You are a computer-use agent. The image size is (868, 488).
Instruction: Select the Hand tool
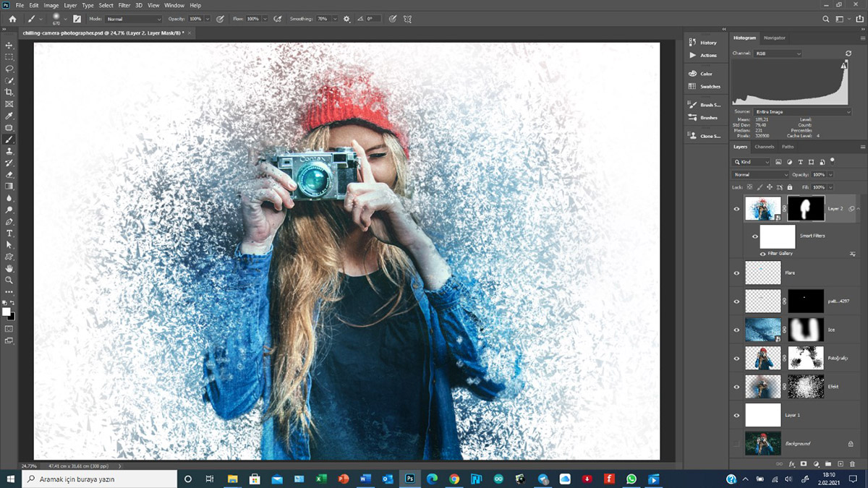pyautogui.click(x=9, y=268)
